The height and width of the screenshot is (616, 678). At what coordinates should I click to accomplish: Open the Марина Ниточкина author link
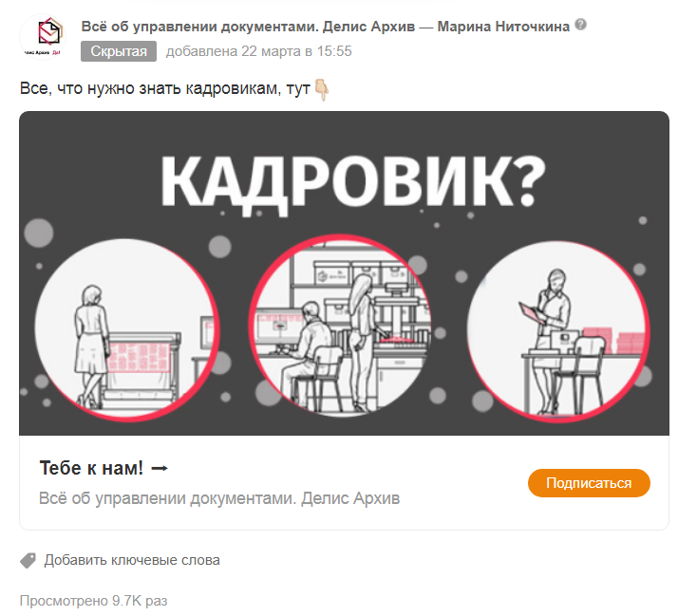(x=503, y=27)
